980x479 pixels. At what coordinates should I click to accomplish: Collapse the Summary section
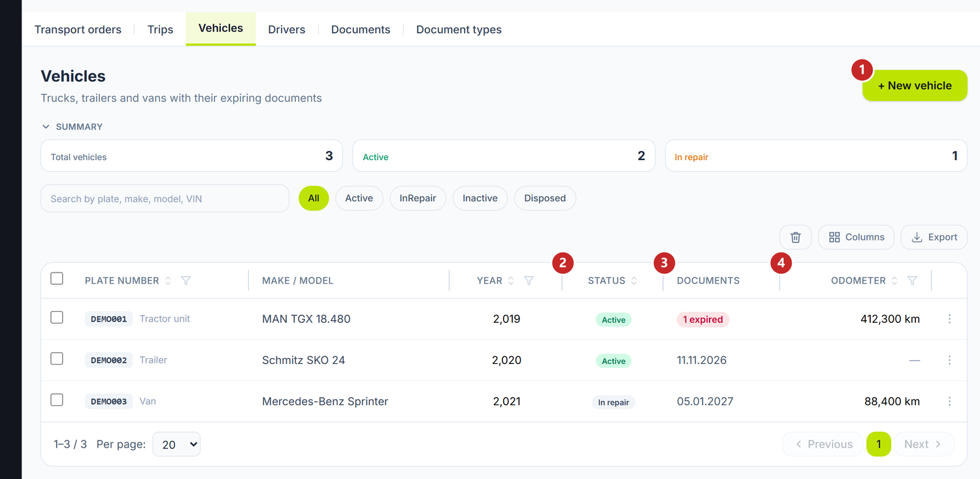coord(72,127)
